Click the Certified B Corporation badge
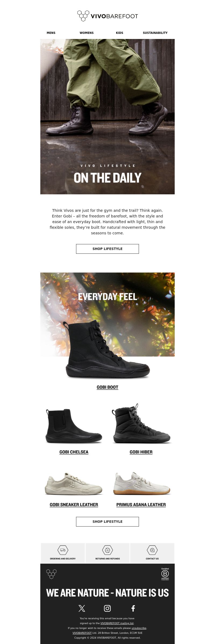The height and width of the screenshot is (644, 215). tap(165, 574)
